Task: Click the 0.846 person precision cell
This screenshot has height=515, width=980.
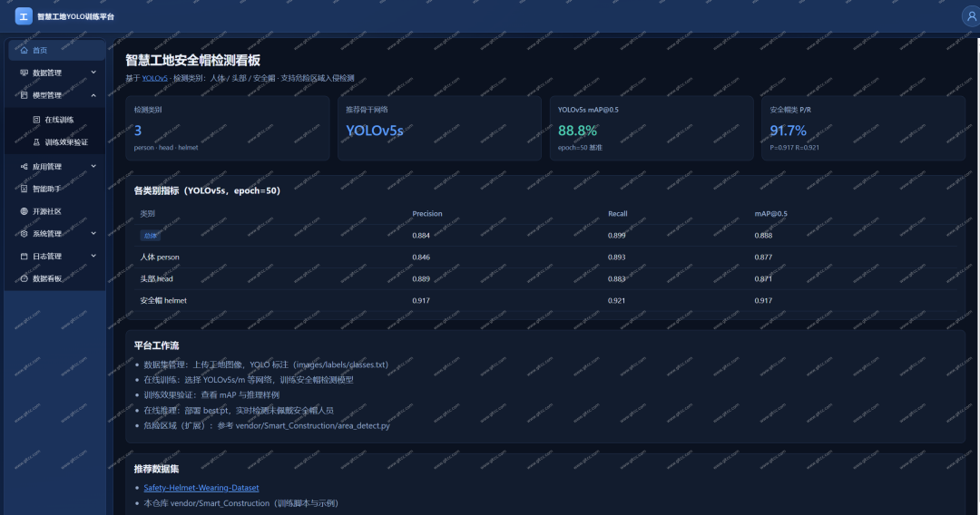Action: (x=421, y=257)
